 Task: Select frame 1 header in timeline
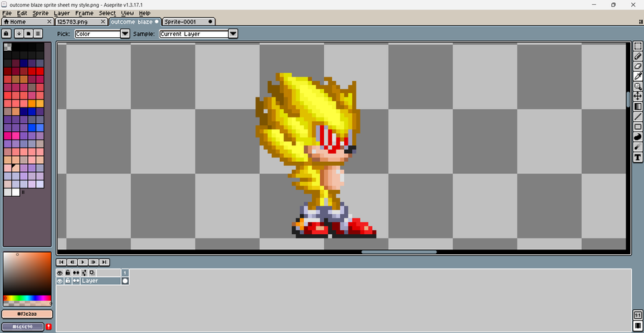[125, 273]
